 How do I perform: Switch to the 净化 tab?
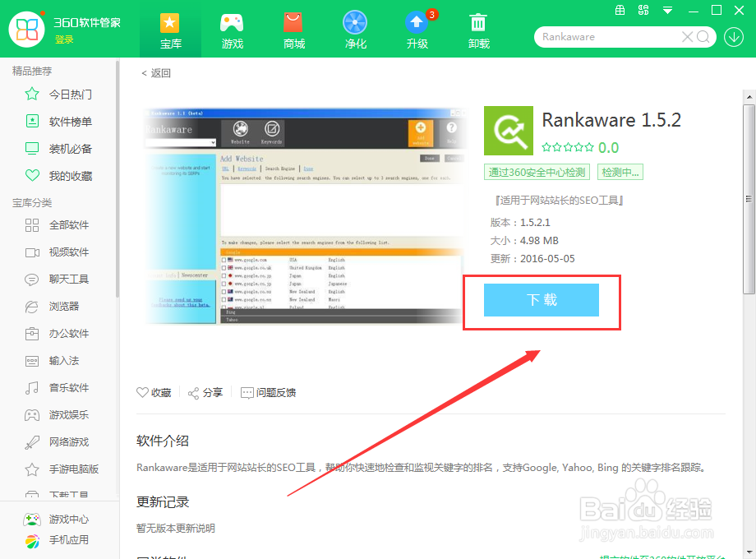(355, 30)
